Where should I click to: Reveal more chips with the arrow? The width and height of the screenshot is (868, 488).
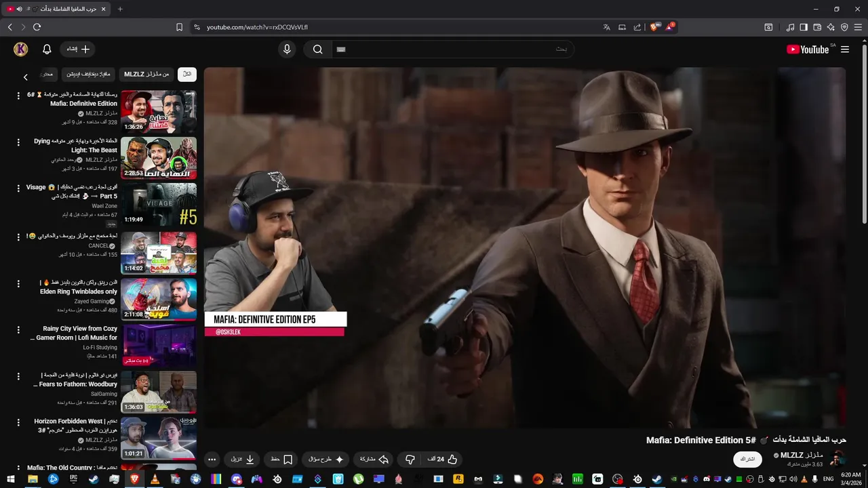coord(26,77)
